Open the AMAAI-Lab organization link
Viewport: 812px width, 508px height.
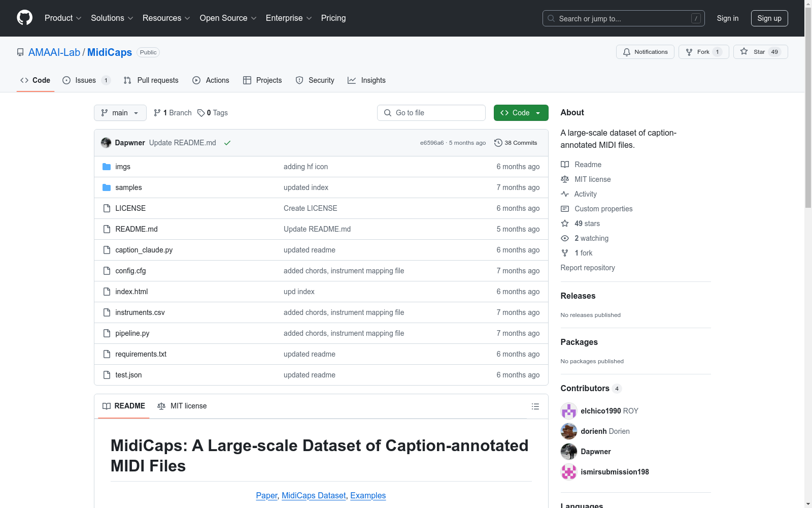tap(54, 52)
